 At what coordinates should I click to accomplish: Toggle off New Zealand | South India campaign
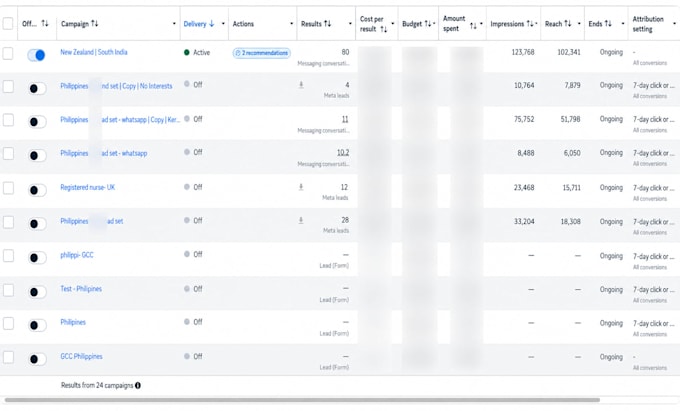pos(36,55)
